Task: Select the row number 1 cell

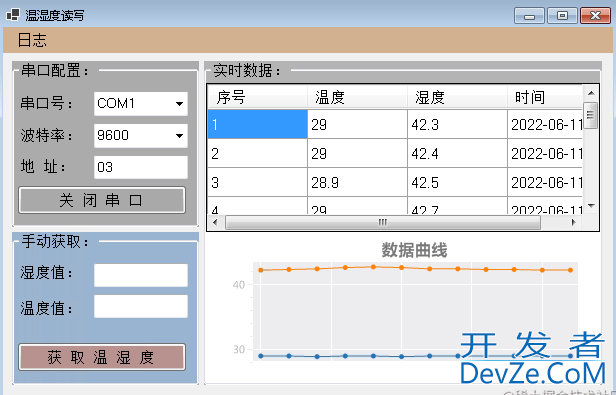Action: click(x=257, y=124)
